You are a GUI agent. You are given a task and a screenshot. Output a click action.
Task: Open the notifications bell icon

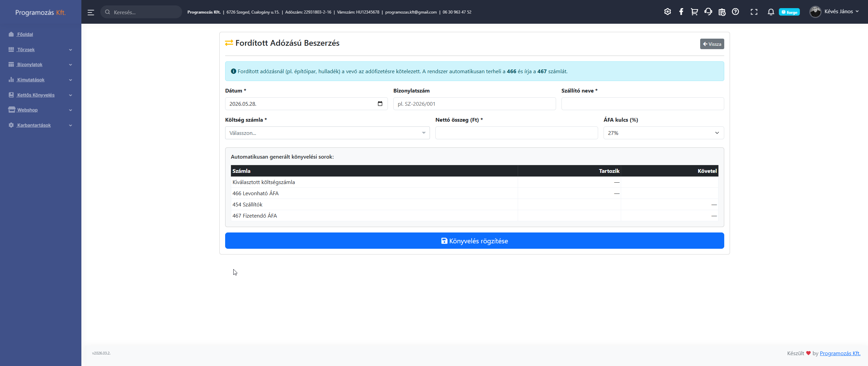[771, 12]
